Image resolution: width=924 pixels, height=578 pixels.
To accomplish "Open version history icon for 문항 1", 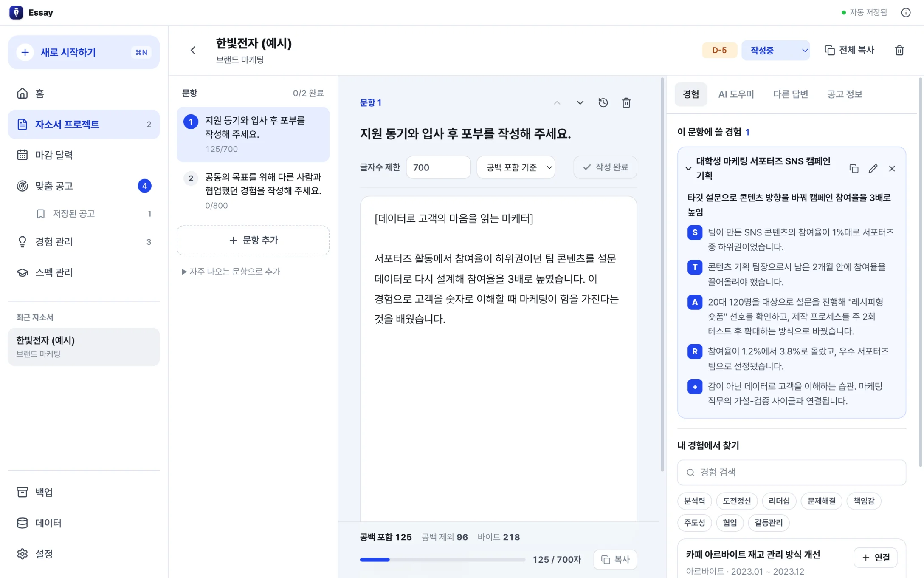I will [x=603, y=102].
